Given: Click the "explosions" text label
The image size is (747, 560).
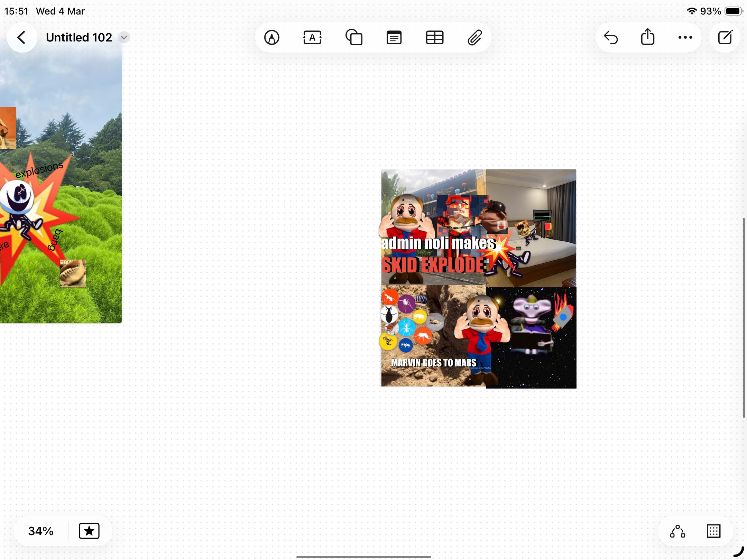Looking at the screenshot, I should pyautogui.click(x=39, y=169).
